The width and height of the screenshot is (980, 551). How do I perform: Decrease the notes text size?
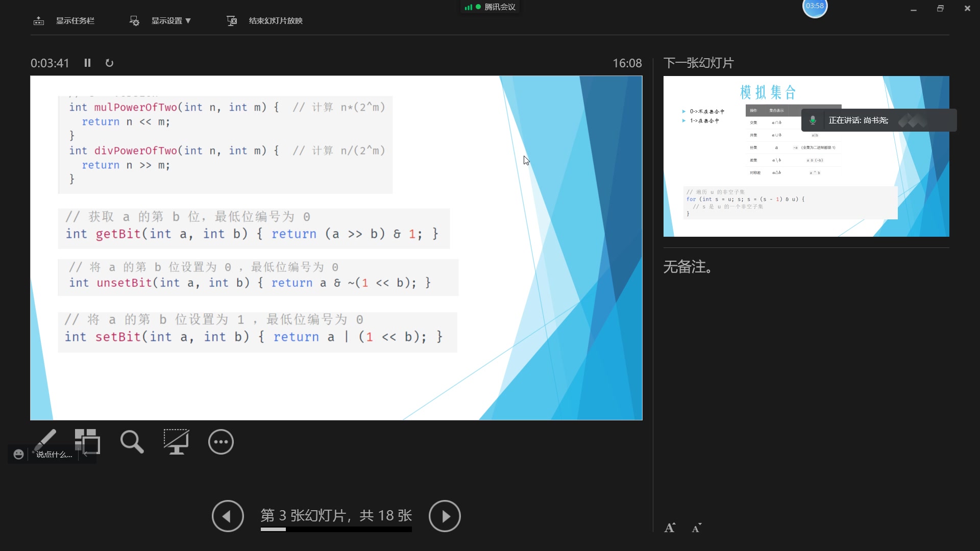pyautogui.click(x=697, y=528)
